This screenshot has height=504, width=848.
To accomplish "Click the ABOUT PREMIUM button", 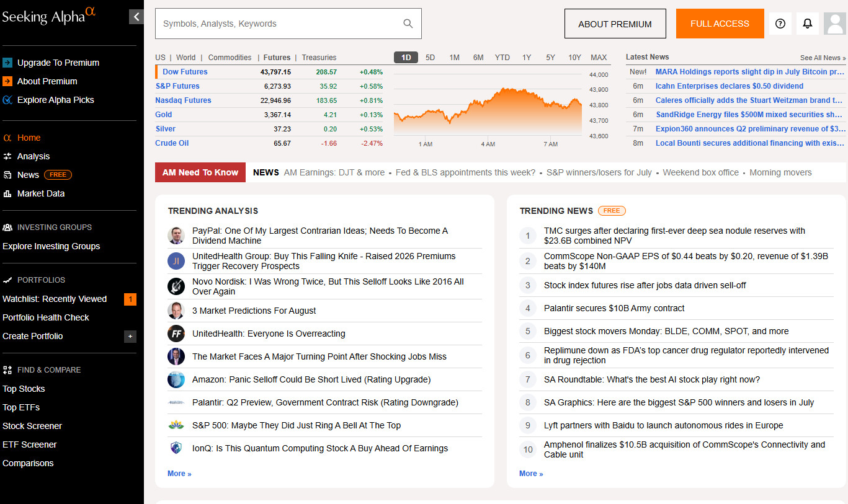I will (x=615, y=24).
